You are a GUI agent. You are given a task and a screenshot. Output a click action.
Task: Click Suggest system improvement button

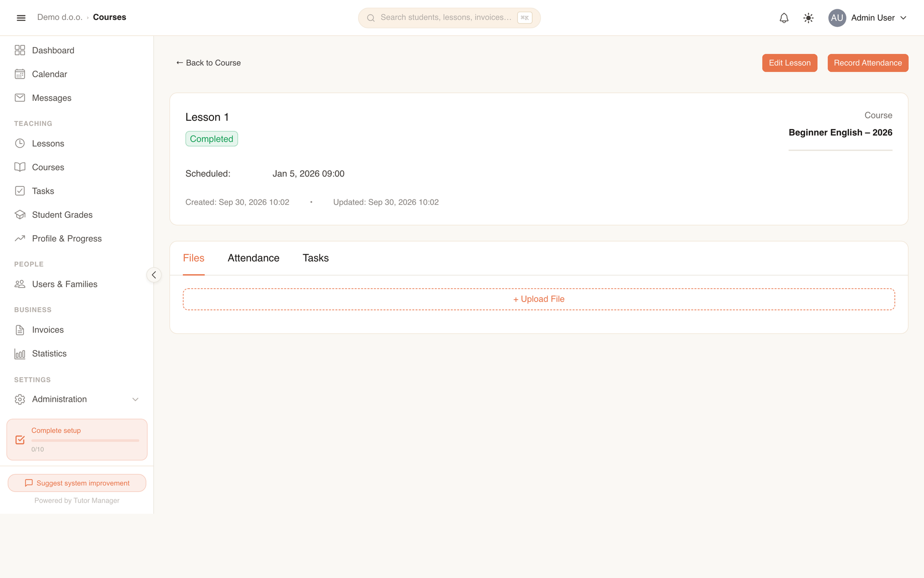[x=77, y=483]
